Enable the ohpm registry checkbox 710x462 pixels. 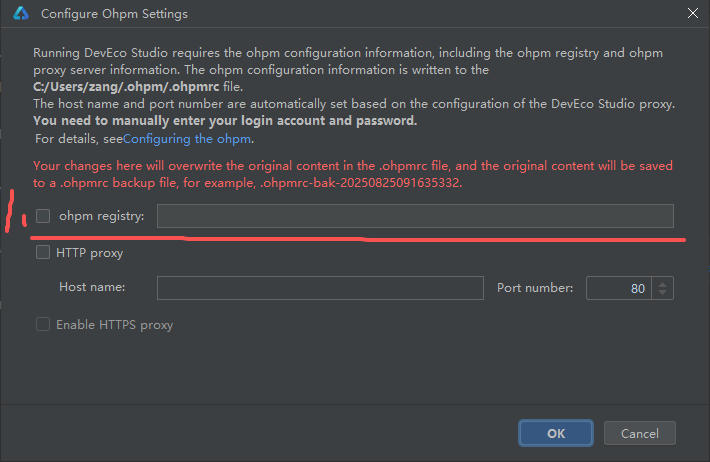pyautogui.click(x=43, y=216)
